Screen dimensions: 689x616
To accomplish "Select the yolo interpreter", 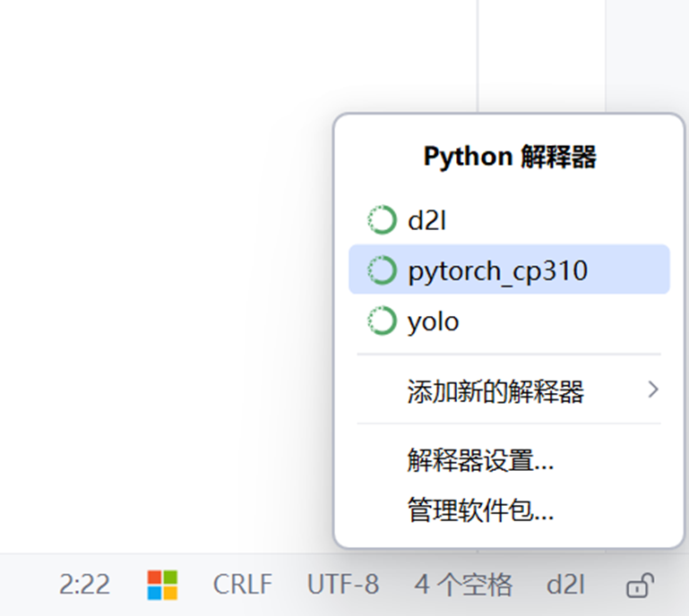I will 509,321.
